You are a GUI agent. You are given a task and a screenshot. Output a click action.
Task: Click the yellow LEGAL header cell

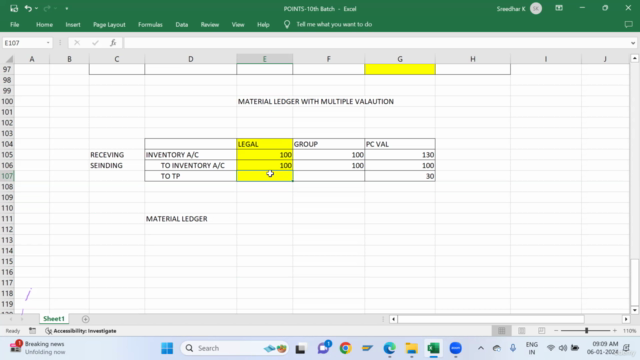264,144
